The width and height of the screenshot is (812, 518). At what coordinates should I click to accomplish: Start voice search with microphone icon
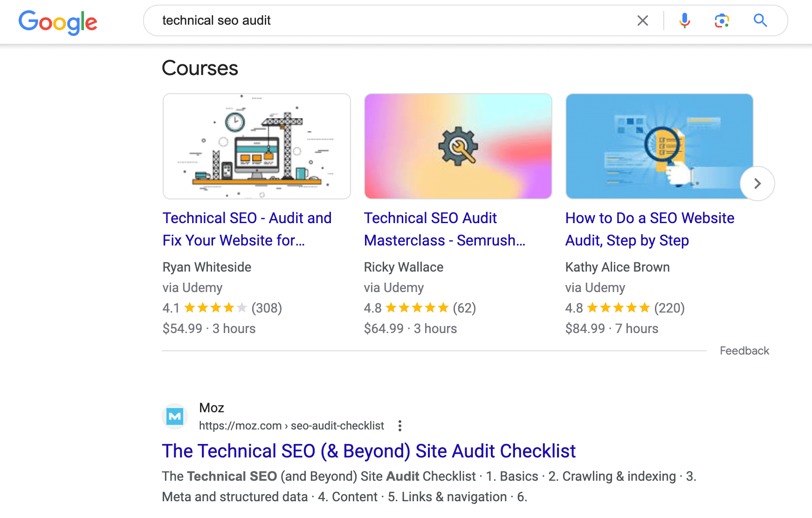[684, 20]
